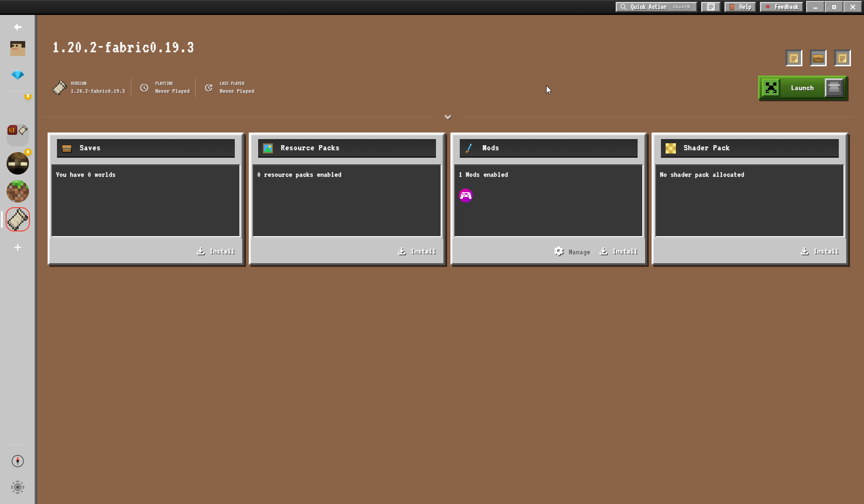Viewport: 864px width, 504px height.
Task: Open the Mods panel header
Action: pyautogui.click(x=548, y=148)
